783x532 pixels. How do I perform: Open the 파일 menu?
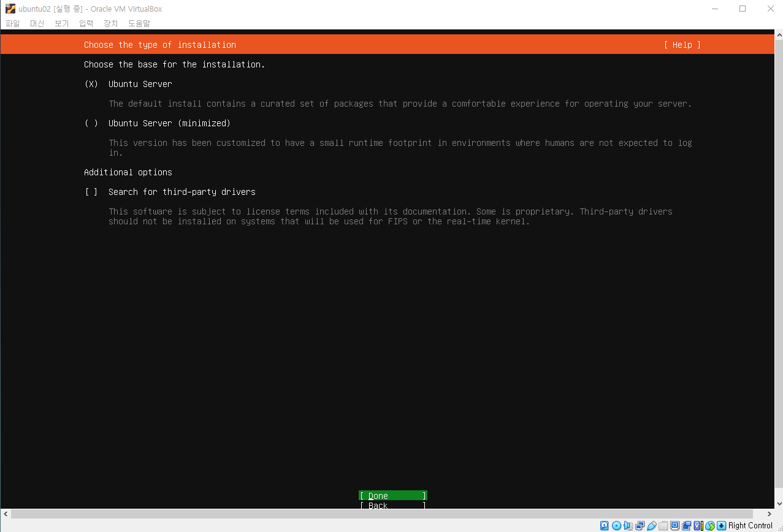[x=13, y=23]
